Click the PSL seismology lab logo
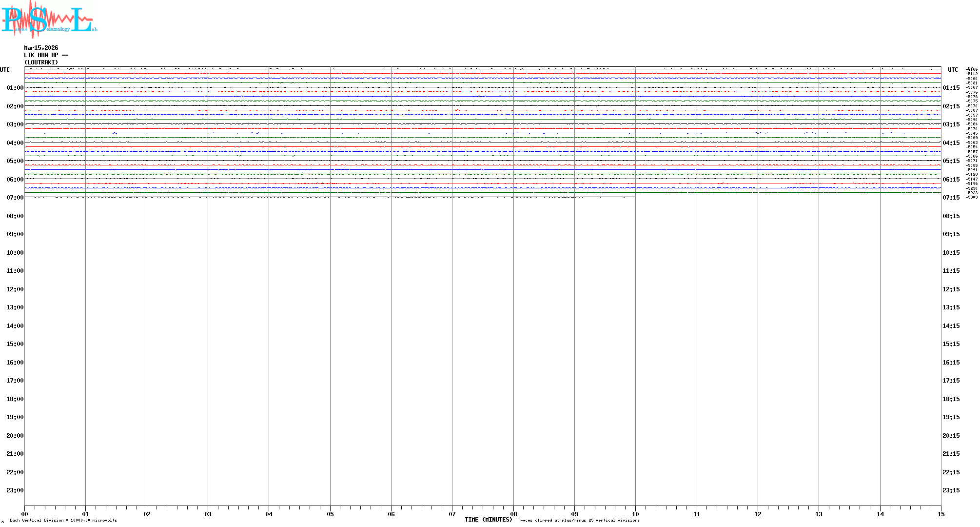980x527 pixels. tap(49, 19)
